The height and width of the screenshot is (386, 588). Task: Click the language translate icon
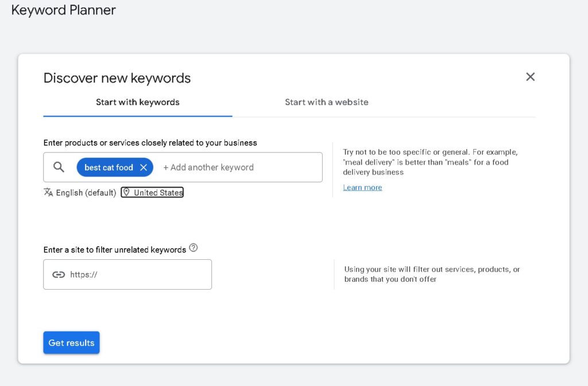tap(48, 193)
